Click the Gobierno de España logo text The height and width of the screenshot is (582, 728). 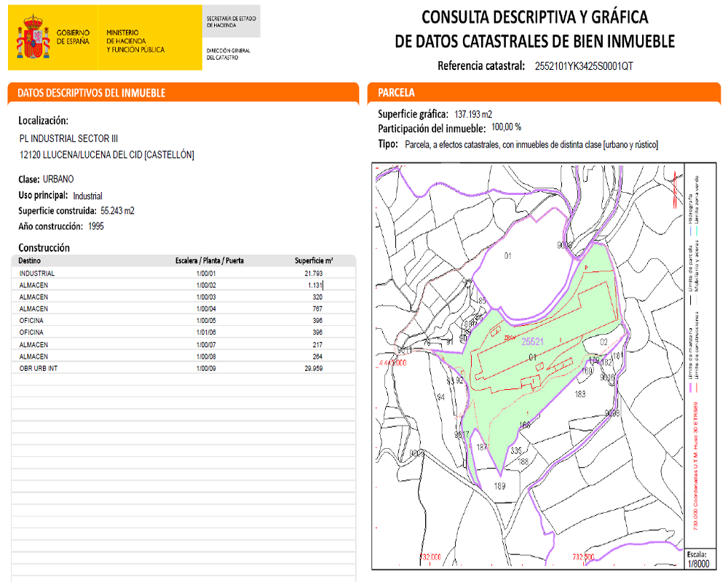click(73, 37)
